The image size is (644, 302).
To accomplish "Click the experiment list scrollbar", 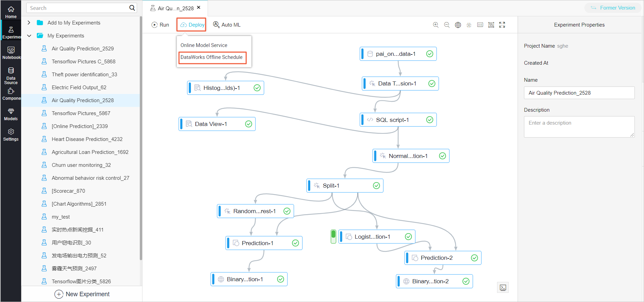I will pyautogui.click(x=141, y=138).
